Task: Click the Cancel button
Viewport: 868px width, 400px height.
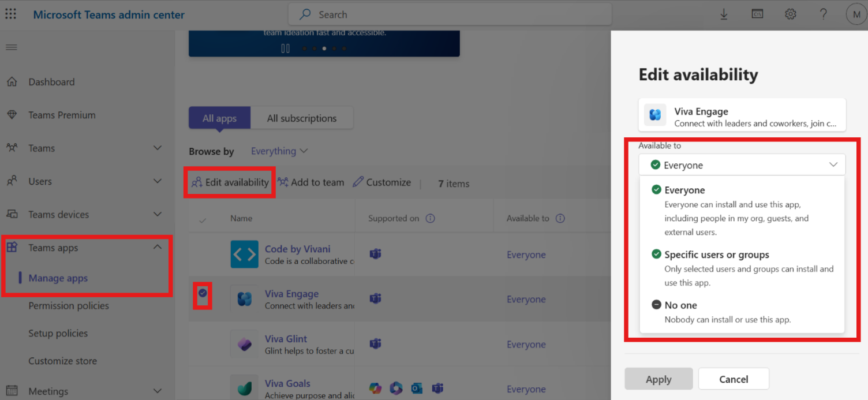Action: tap(734, 379)
